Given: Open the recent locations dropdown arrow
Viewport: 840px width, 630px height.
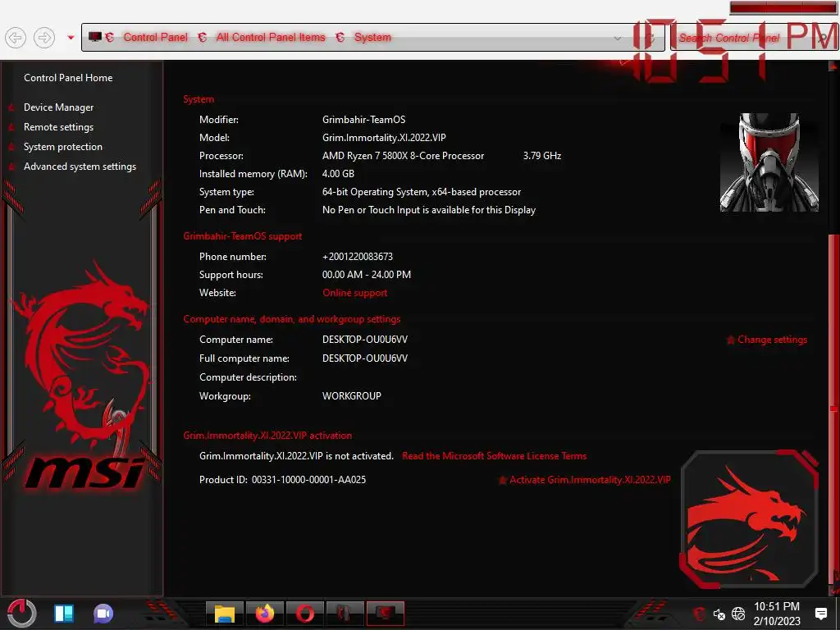Looking at the screenshot, I should (71, 38).
